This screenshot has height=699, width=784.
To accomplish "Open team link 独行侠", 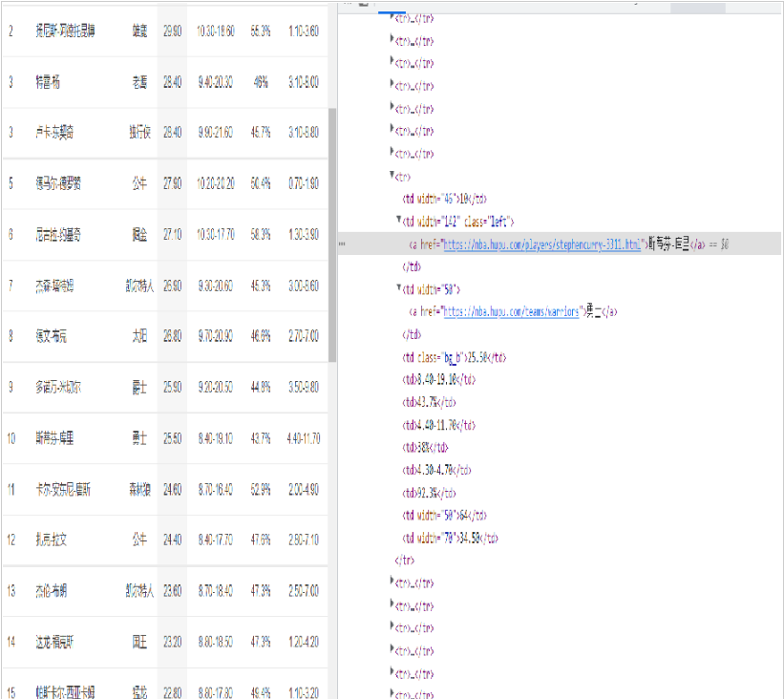I will click(x=140, y=133).
